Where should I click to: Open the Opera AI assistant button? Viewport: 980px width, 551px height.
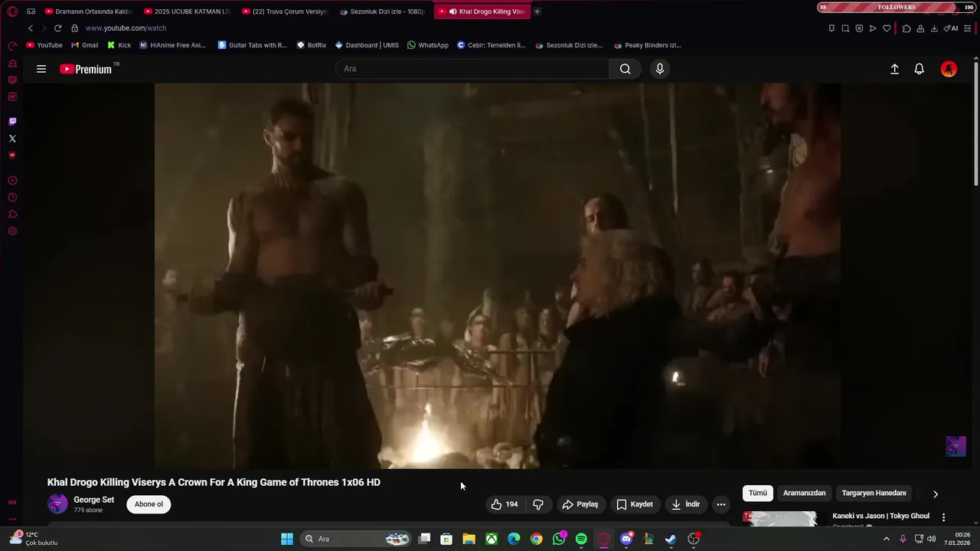point(951,28)
